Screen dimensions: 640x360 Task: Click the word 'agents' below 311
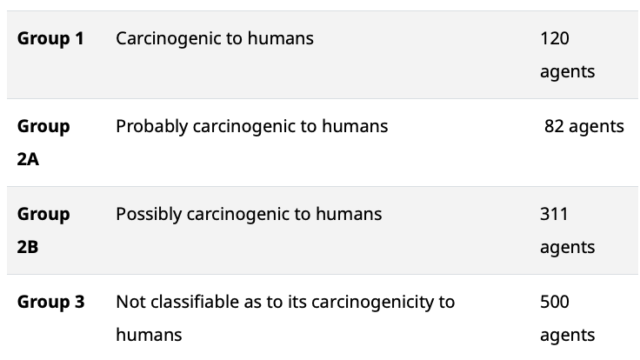568,248
